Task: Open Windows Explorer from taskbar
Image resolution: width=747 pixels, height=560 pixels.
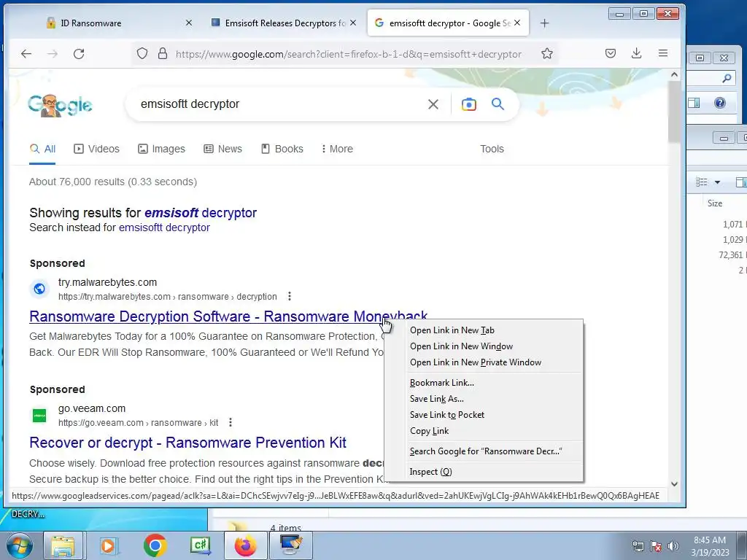Action: click(x=63, y=545)
